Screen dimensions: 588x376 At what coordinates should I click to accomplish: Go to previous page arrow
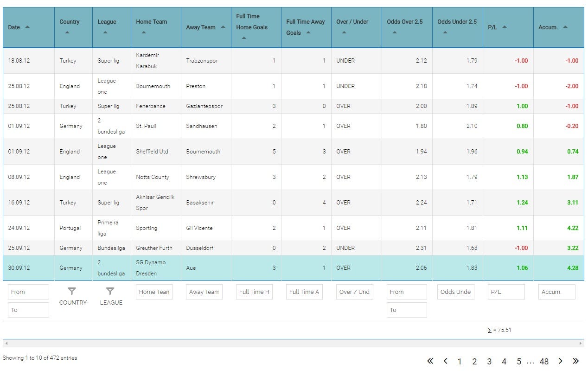(x=445, y=361)
